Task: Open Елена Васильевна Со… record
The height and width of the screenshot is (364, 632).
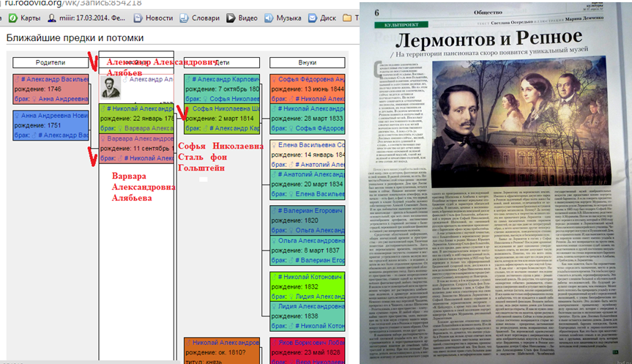Action: (x=311, y=145)
